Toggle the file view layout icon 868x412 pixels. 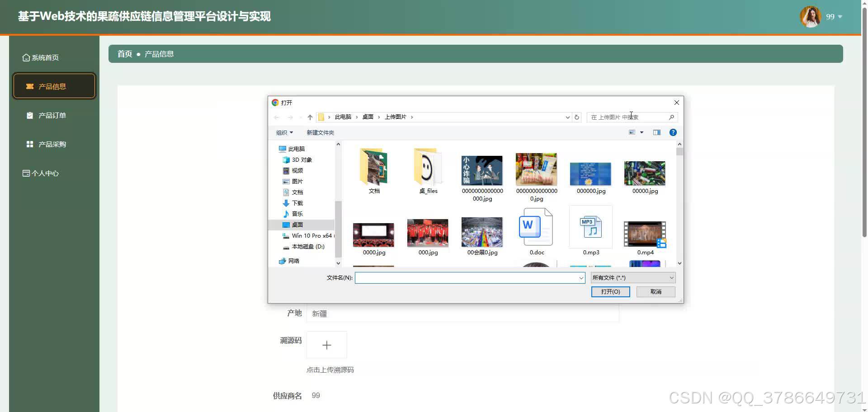(633, 132)
